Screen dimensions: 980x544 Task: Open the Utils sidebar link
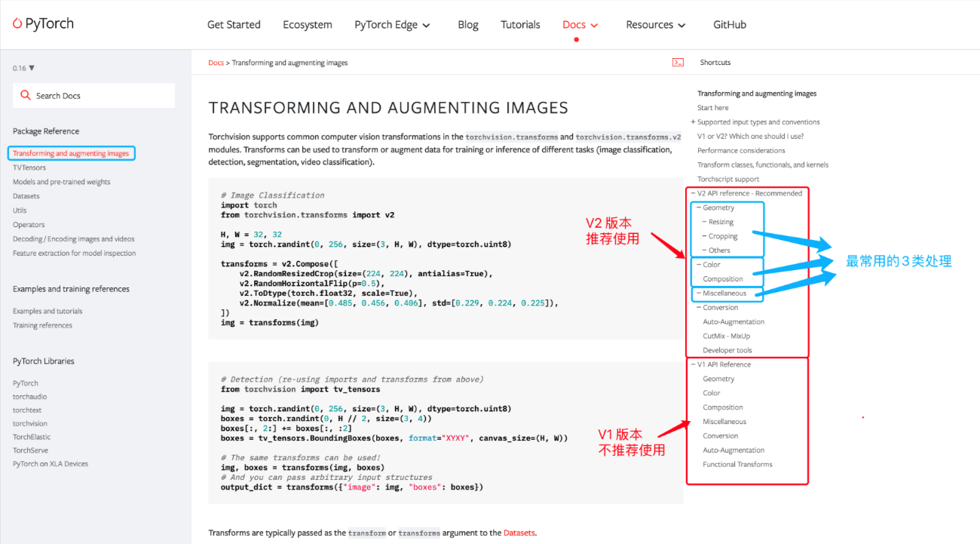pyautogui.click(x=20, y=211)
